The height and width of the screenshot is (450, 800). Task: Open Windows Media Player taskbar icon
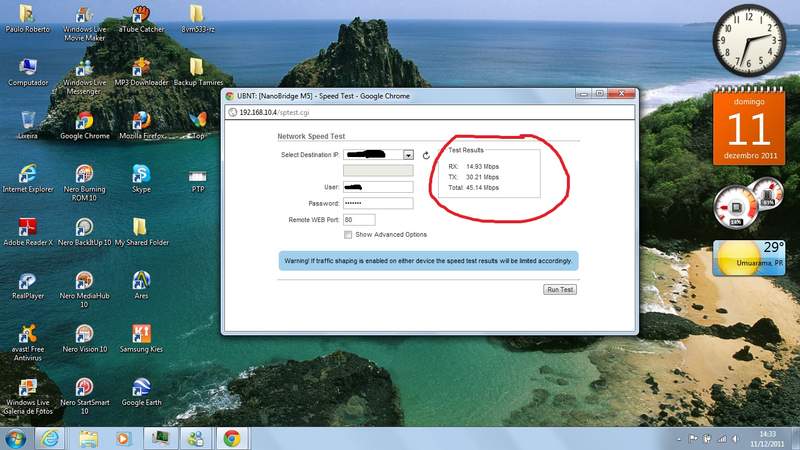[123, 439]
